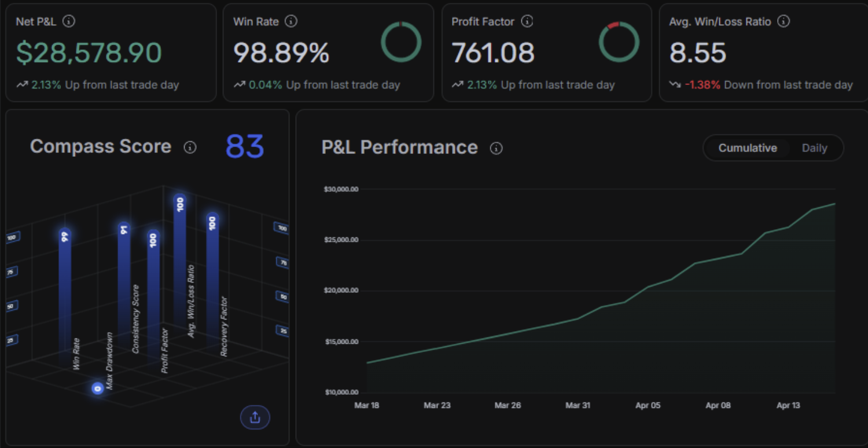
Task: Click the "Win Rate" card title
Action: tap(256, 21)
